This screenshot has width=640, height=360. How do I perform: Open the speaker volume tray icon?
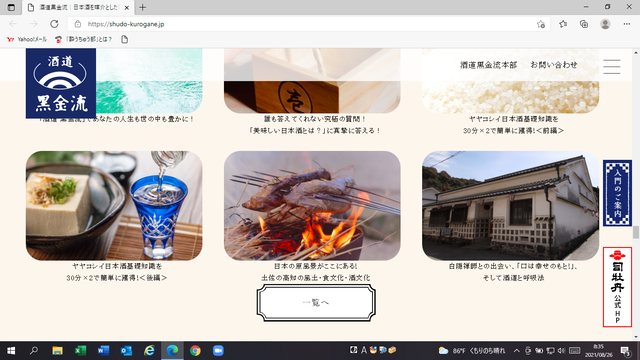click(561, 351)
